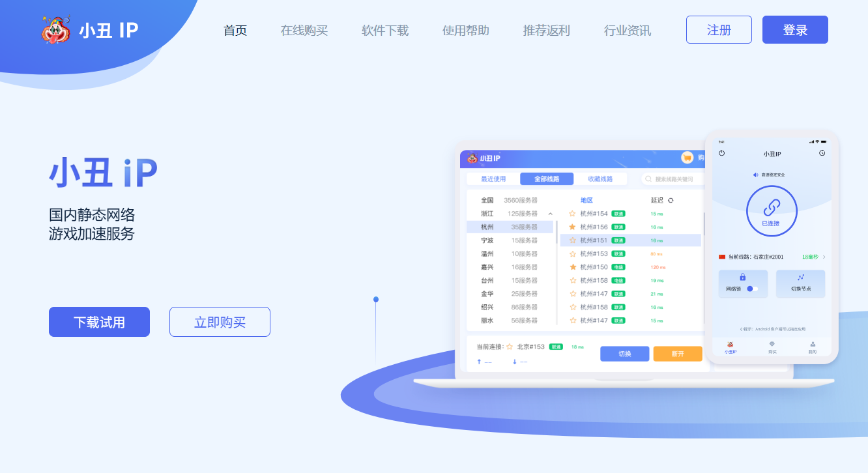Viewport: 868px width, 473px height.
Task: Switch to the 全部线路 tab
Action: (547, 179)
